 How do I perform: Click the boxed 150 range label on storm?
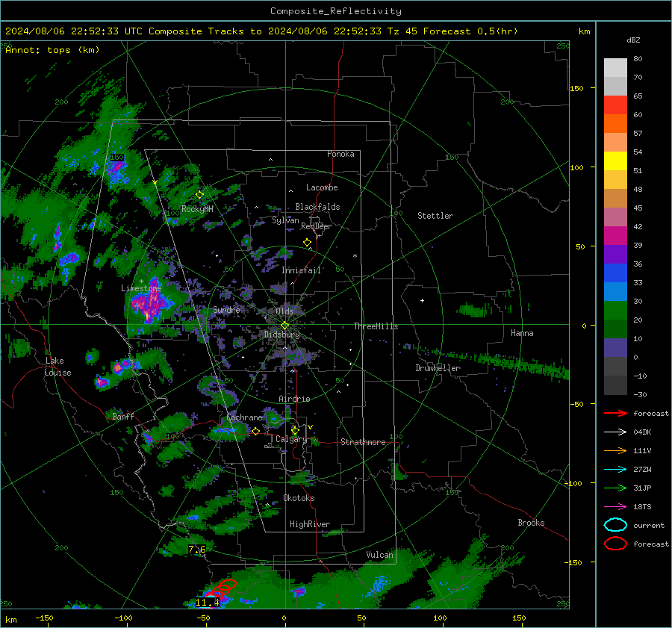click(117, 158)
